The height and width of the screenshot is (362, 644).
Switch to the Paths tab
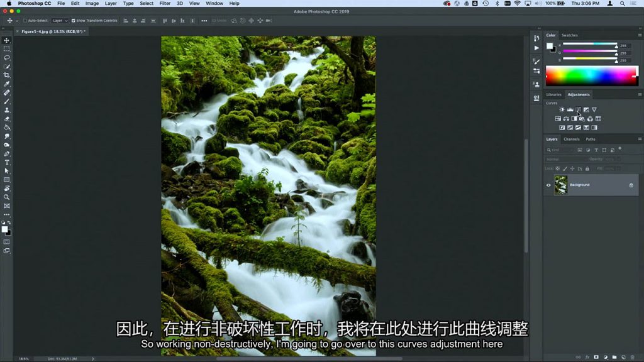click(x=591, y=139)
